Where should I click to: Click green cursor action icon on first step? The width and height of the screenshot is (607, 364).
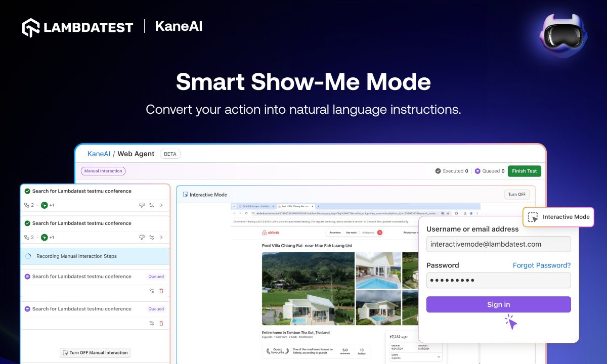pos(45,205)
